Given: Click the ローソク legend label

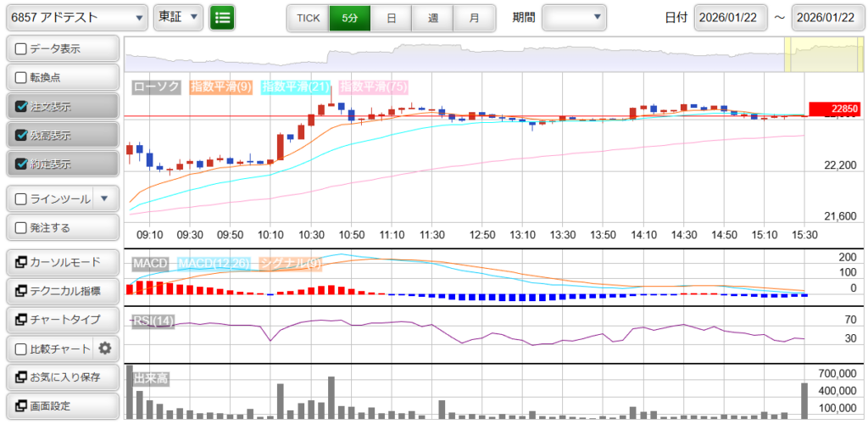Looking at the screenshot, I should 158,86.
